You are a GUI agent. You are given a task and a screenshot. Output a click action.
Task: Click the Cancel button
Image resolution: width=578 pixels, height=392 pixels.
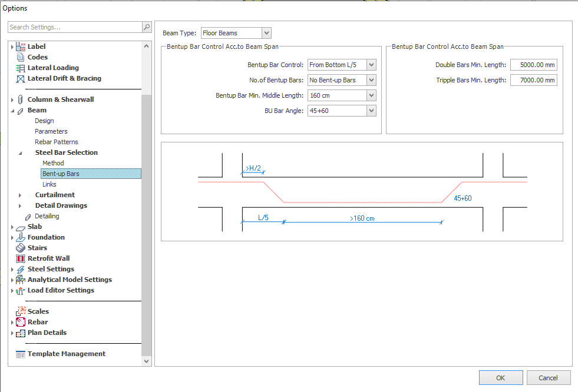click(548, 378)
